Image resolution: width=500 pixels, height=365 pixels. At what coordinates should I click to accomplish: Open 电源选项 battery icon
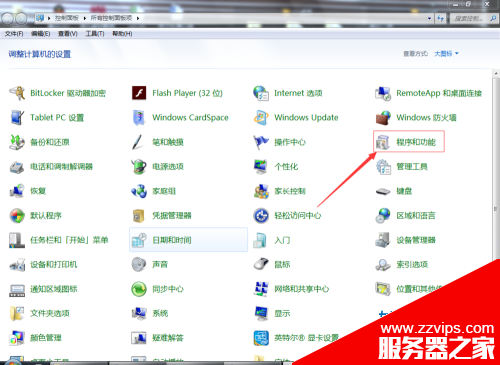pos(139,166)
